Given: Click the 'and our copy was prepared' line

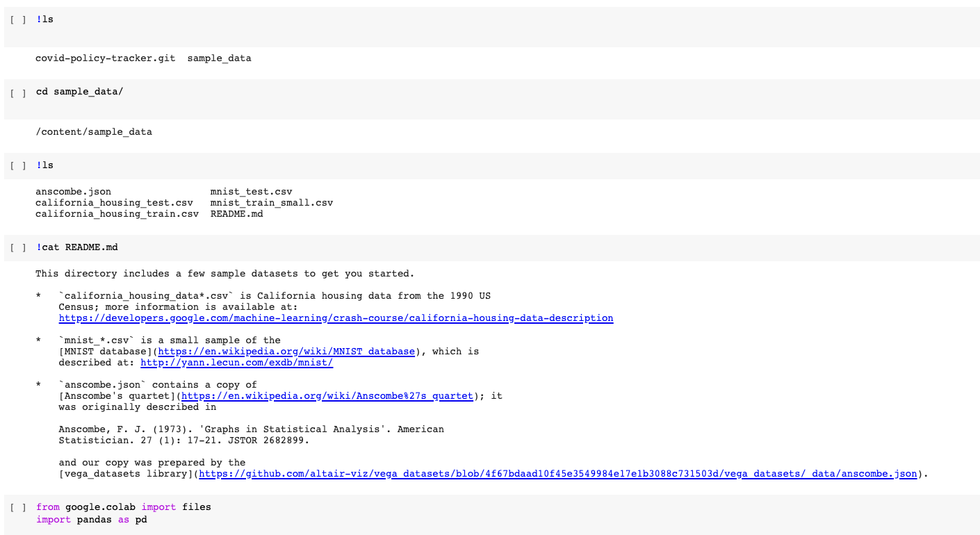Looking at the screenshot, I should tap(152, 463).
